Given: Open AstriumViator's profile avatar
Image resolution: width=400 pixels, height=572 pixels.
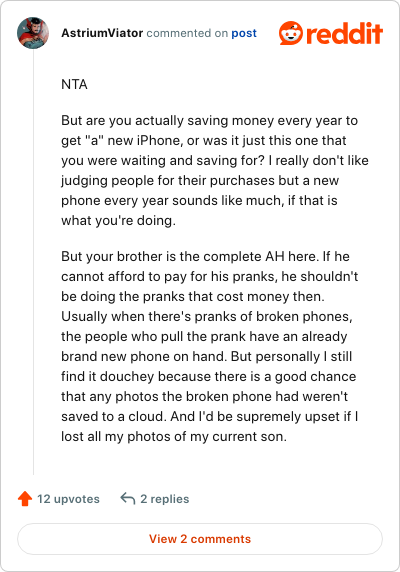Looking at the screenshot, I should pyautogui.click(x=33, y=33).
